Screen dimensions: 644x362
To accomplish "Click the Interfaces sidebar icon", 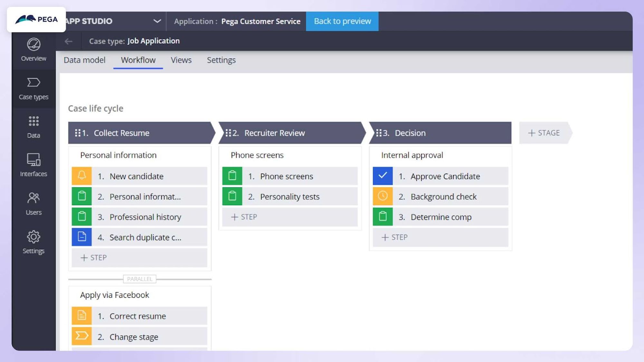I will click(33, 166).
